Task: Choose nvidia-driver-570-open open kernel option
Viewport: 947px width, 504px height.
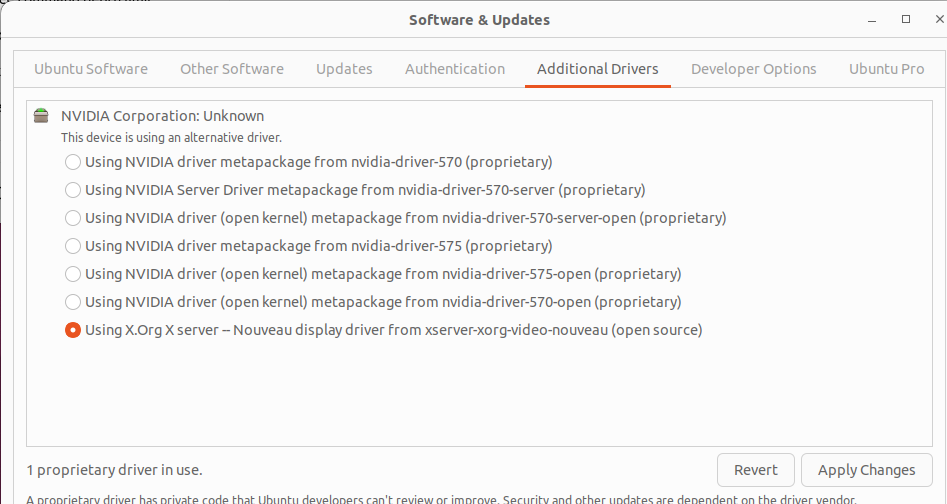Action: 72,302
